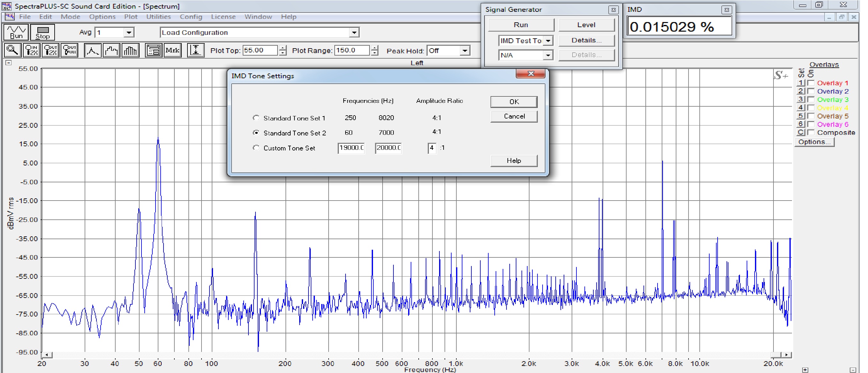Click the vertical autoscale icon
Screen dimensions: 868x373
pos(196,50)
